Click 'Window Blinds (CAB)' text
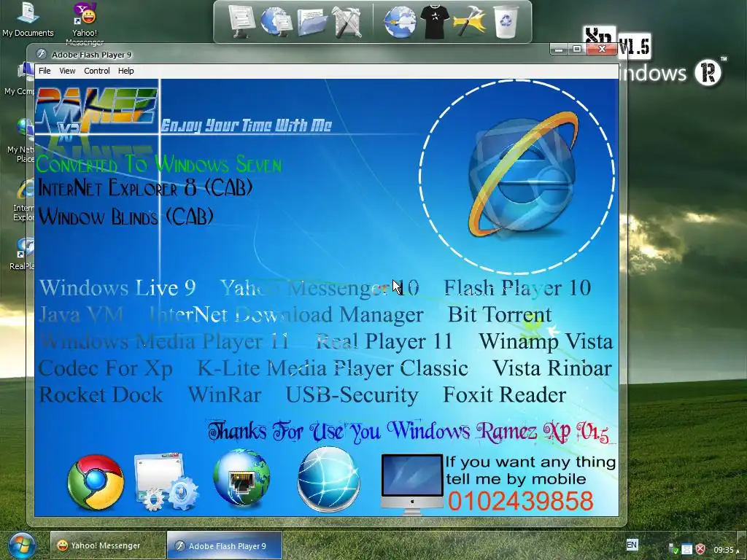This screenshot has height=560, width=747. click(x=125, y=217)
